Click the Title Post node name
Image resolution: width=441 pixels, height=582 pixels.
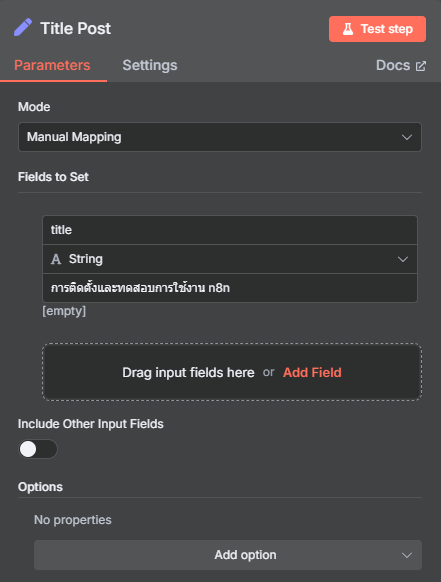(x=76, y=29)
